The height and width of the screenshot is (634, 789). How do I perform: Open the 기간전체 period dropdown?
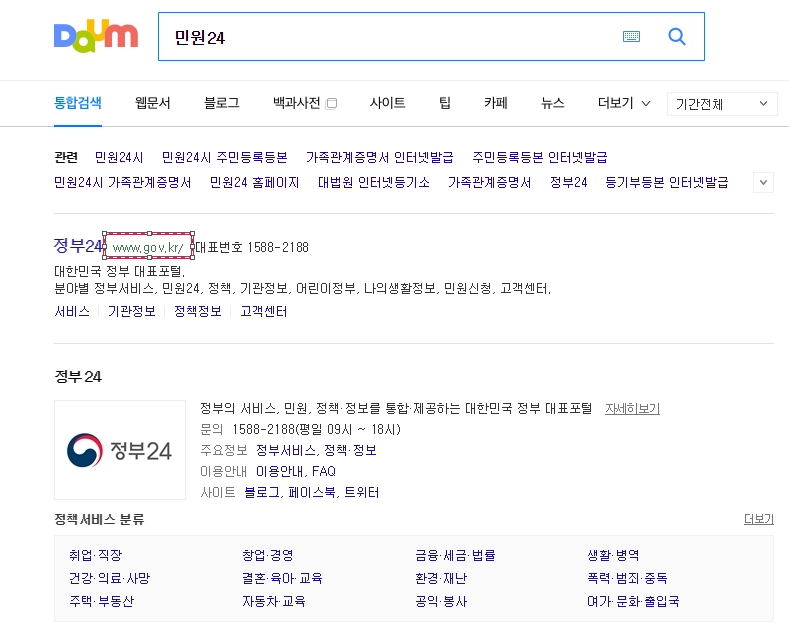coord(722,104)
